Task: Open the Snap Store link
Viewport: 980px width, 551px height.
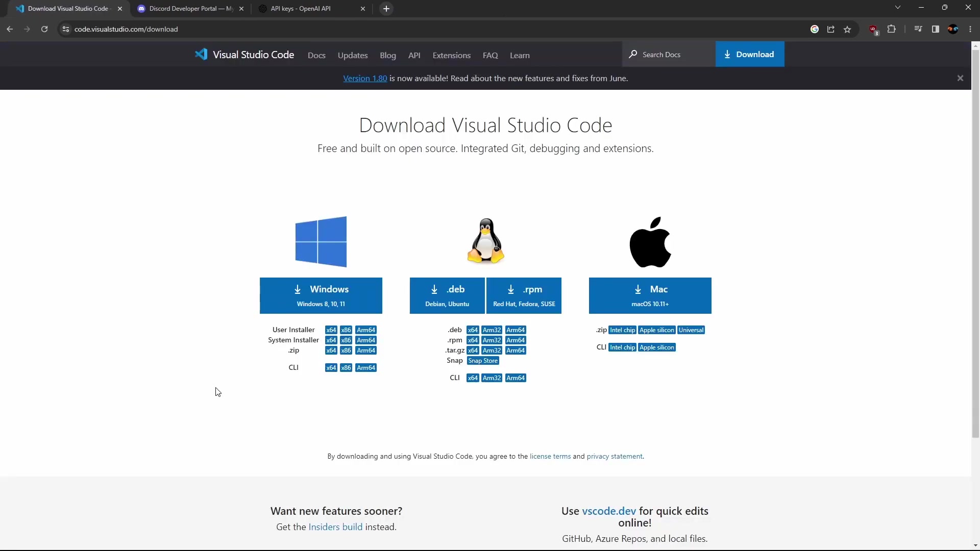Action: click(483, 361)
